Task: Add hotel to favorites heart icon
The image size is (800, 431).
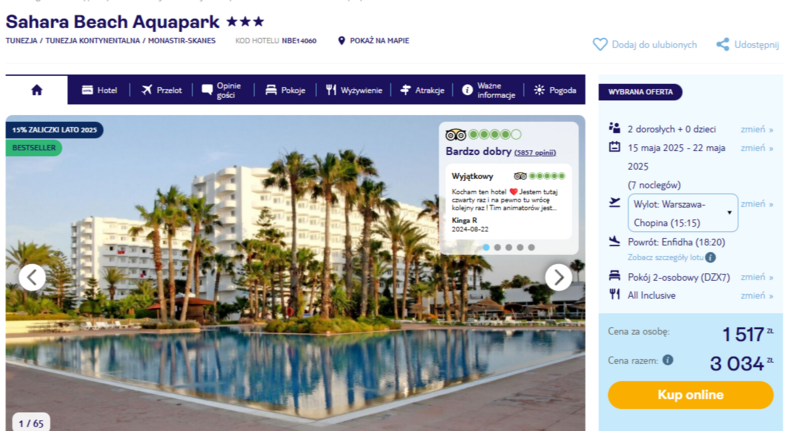Action: tap(600, 44)
